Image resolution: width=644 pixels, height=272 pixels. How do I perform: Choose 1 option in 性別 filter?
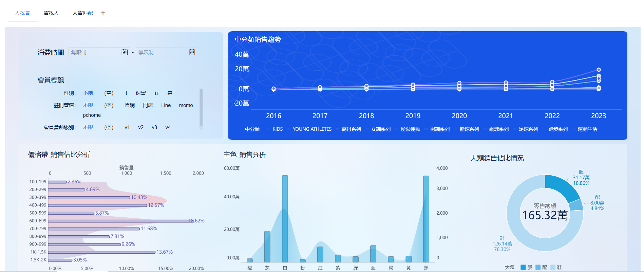point(126,93)
